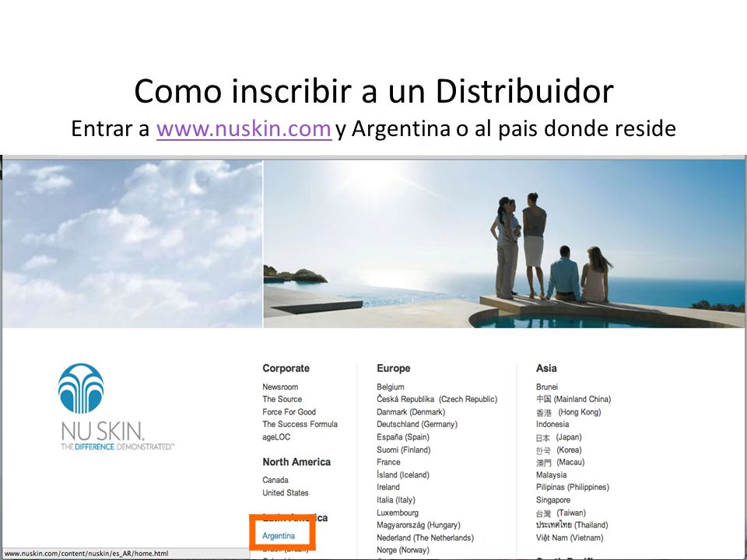Click the clouds sky image
The width and height of the screenshot is (747, 560).
point(132,243)
